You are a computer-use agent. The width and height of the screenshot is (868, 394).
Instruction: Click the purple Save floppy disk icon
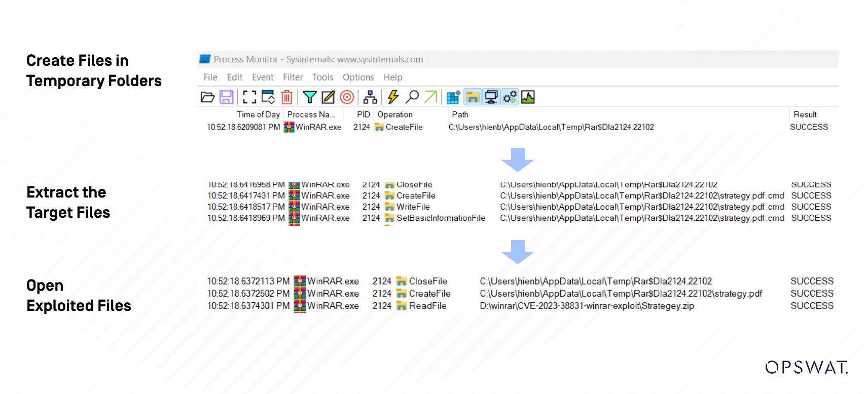coord(226,97)
